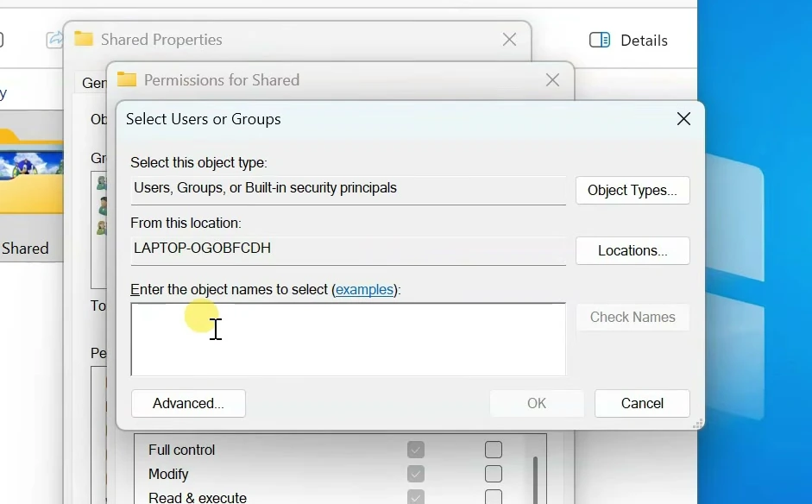The width and height of the screenshot is (812, 504).
Task: Toggle the Details pane in Explorer
Action: click(629, 40)
